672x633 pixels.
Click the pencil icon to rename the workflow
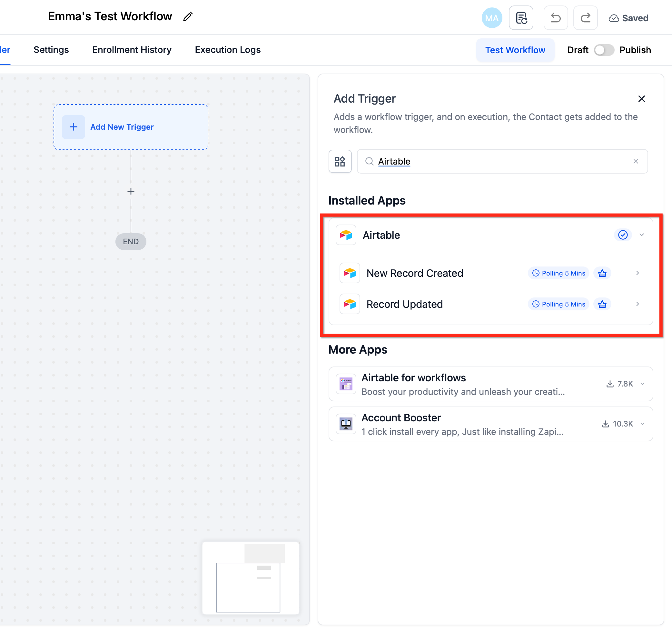(188, 16)
